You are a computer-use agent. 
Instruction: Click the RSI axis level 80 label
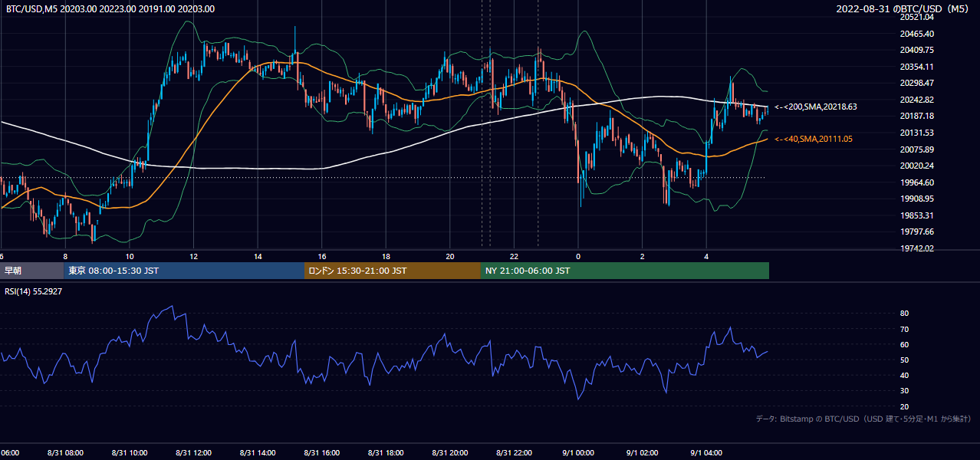point(904,314)
